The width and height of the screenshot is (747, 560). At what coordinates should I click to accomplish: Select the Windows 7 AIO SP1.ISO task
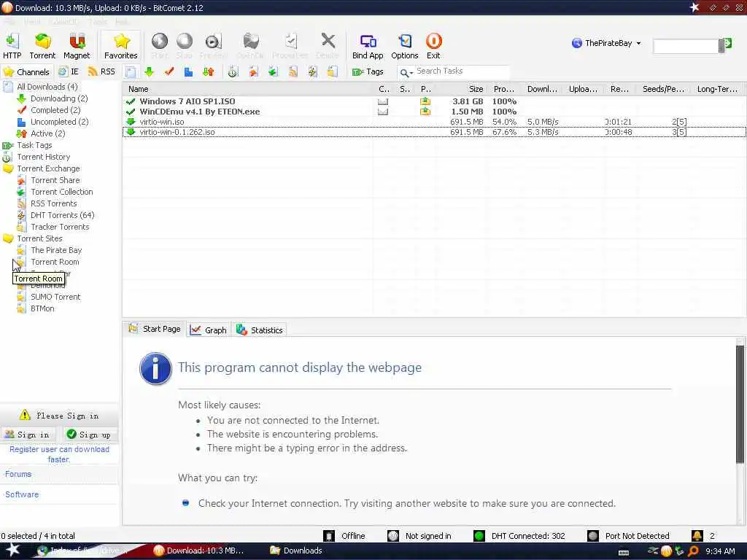(x=433, y=101)
